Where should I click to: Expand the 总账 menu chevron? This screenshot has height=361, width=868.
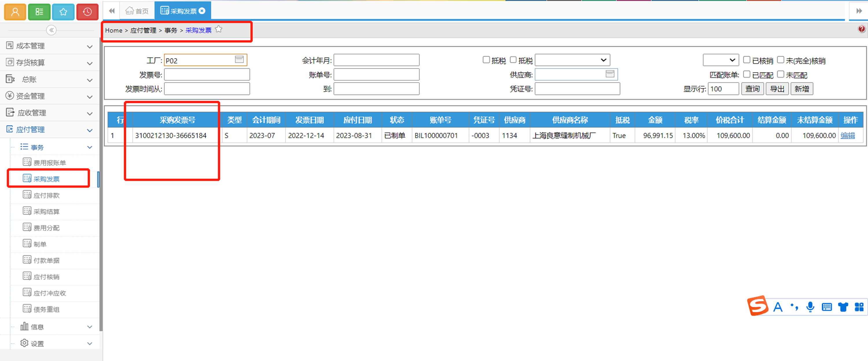[x=90, y=80]
